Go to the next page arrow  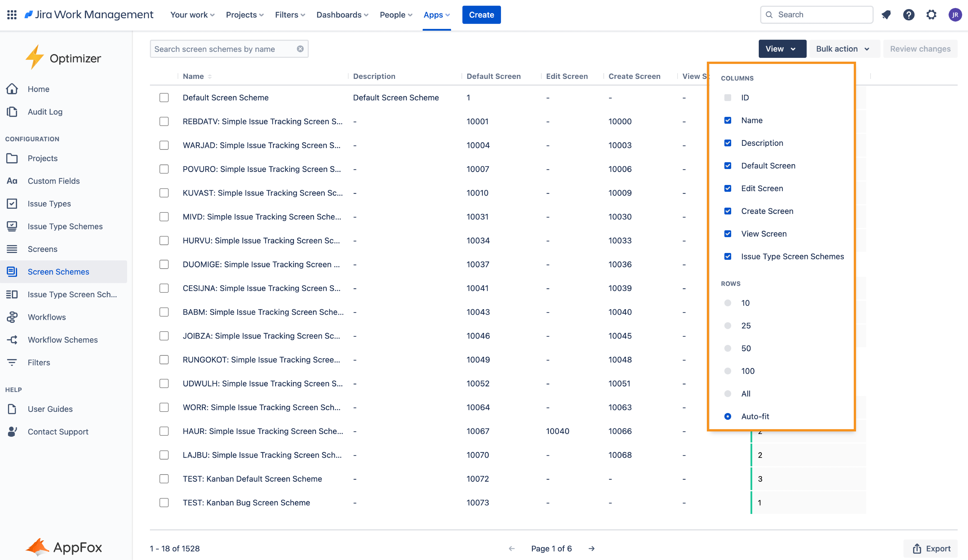(591, 549)
